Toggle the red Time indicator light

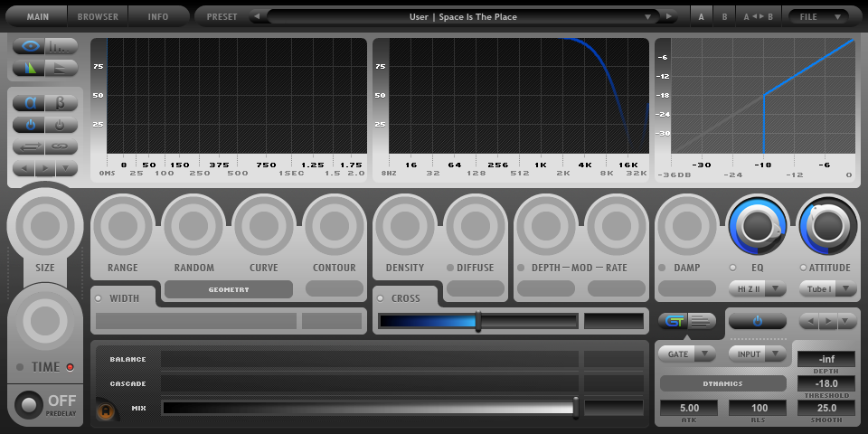click(70, 367)
